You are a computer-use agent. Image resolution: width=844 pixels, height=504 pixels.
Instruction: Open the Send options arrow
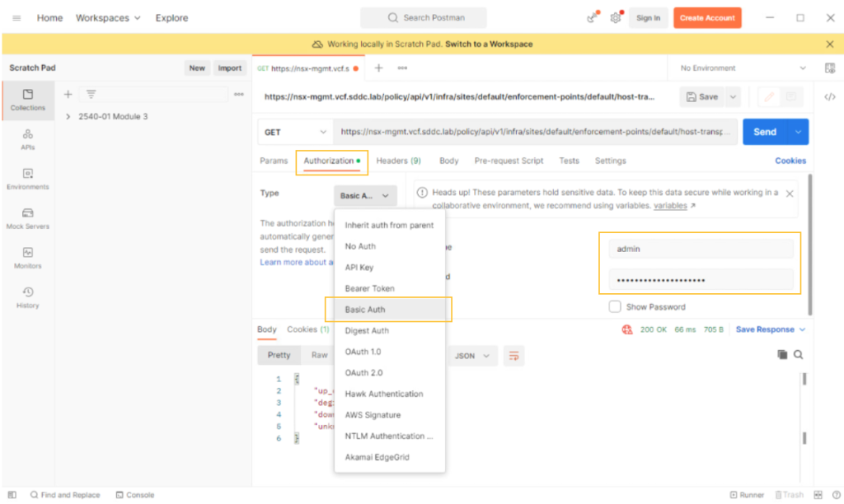click(x=798, y=132)
